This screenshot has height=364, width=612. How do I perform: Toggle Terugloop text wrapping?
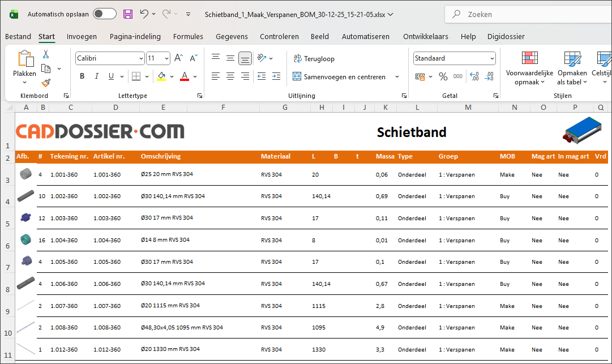[x=314, y=58]
